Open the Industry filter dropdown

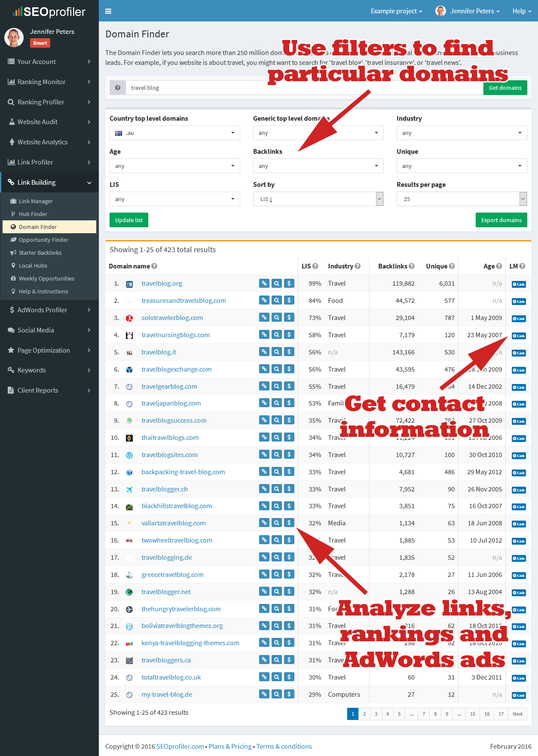(x=462, y=133)
